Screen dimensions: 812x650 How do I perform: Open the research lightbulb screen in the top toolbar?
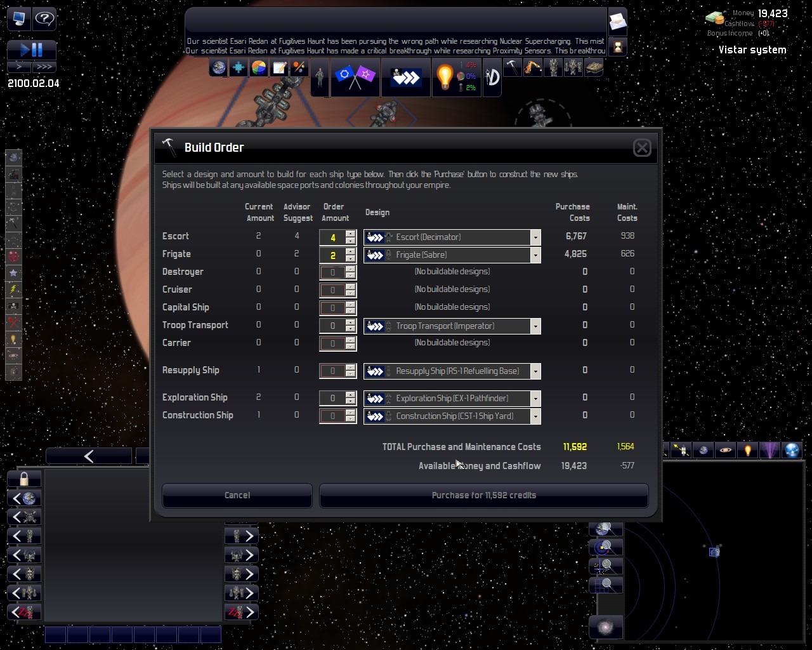pyautogui.click(x=445, y=77)
